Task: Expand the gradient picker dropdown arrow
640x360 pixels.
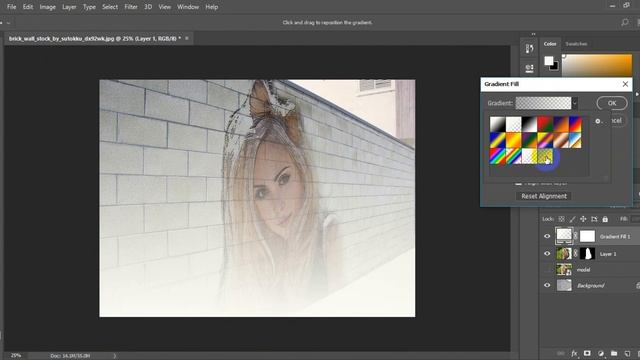Action: [x=575, y=103]
